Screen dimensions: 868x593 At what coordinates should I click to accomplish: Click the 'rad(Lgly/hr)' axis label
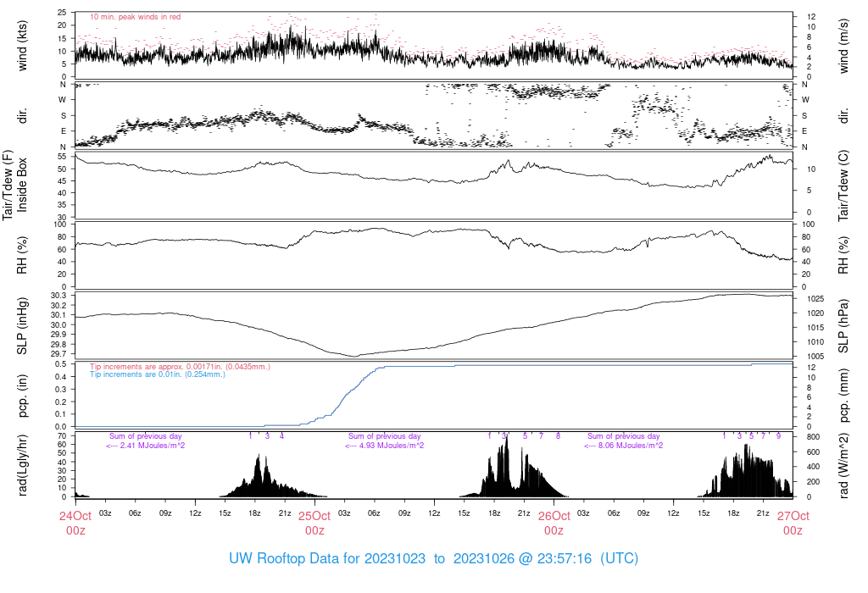coord(22,465)
